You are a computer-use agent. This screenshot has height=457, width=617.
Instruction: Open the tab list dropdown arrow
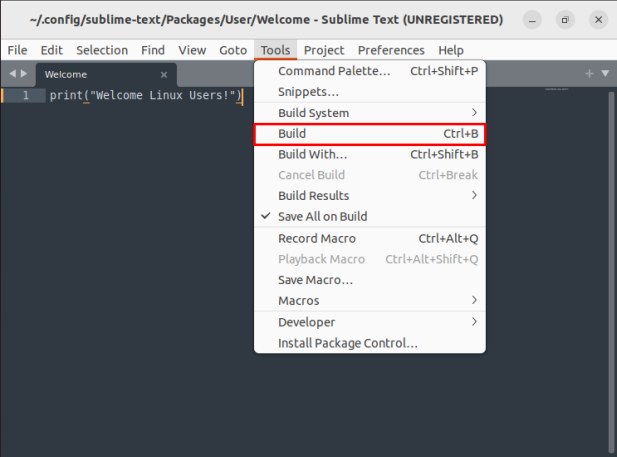click(x=604, y=74)
